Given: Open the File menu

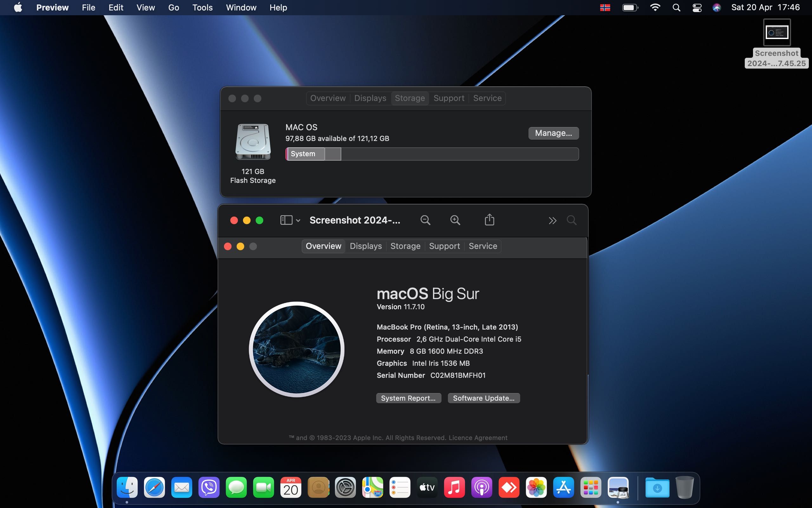Looking at the screenshot, I should click(x=88, y=7).
